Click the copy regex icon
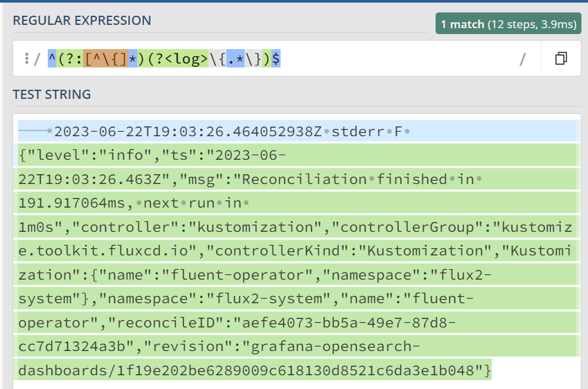This screenshot has height=389, width=588. pos(560,58)
